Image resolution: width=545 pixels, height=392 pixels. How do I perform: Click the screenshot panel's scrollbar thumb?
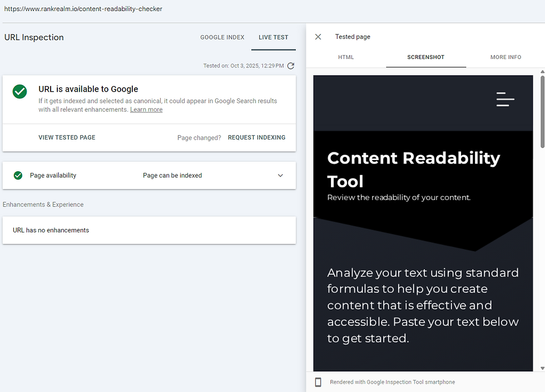point(542,111)
